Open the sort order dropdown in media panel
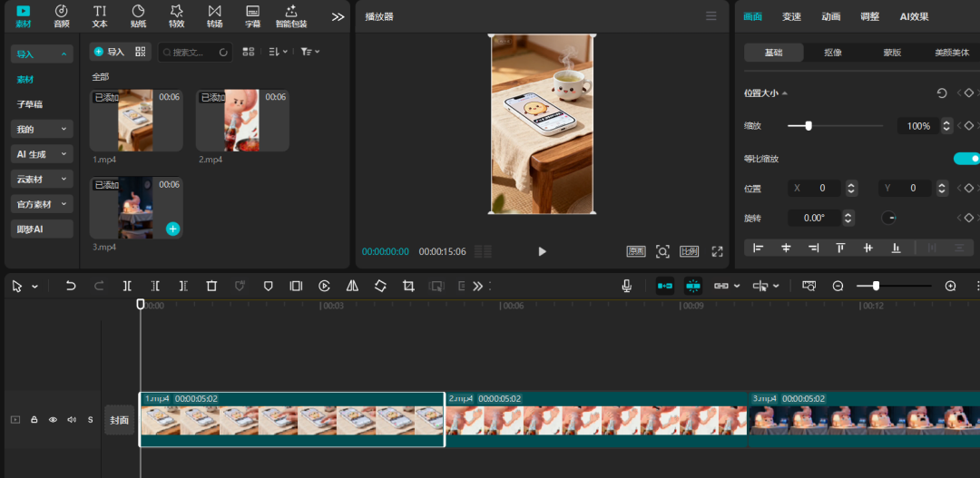The height and width of the screenshot is (478, 980). pos(278,52)
